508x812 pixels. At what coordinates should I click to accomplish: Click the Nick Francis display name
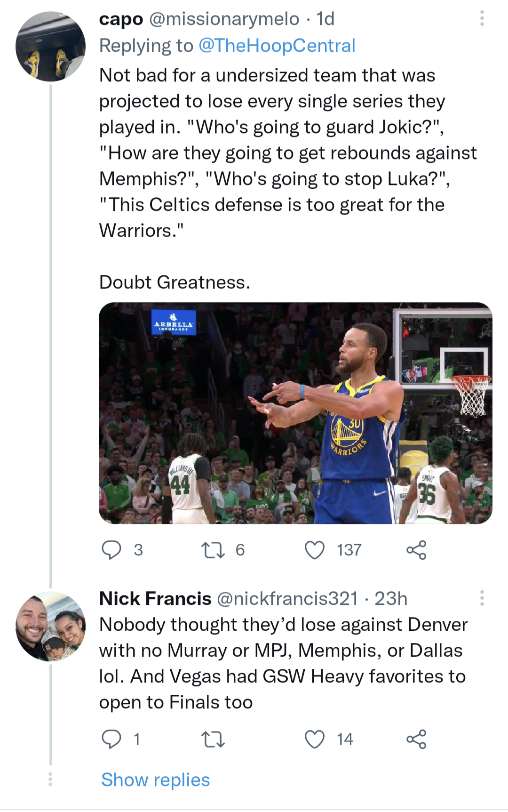[155, 598]
